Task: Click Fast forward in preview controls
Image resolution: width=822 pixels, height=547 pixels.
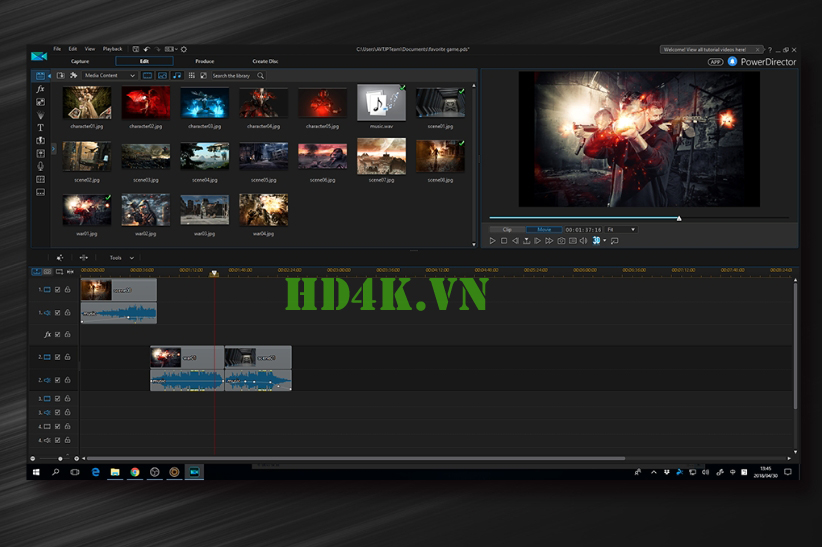Action: (x=549, y=241)
